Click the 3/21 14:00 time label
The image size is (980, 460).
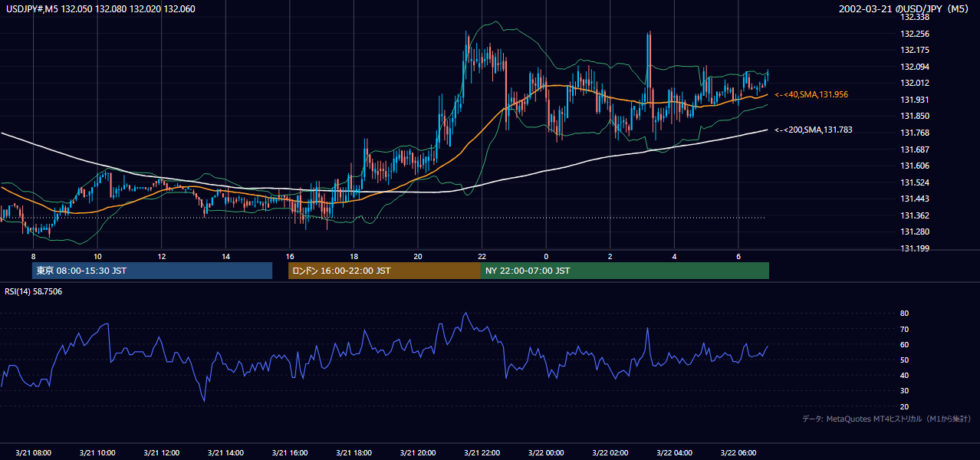point(225,452)
